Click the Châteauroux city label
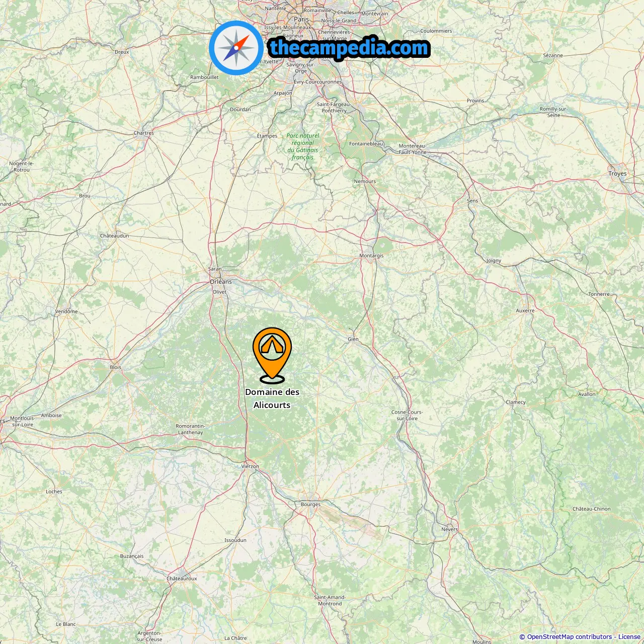 pos(182,579)
